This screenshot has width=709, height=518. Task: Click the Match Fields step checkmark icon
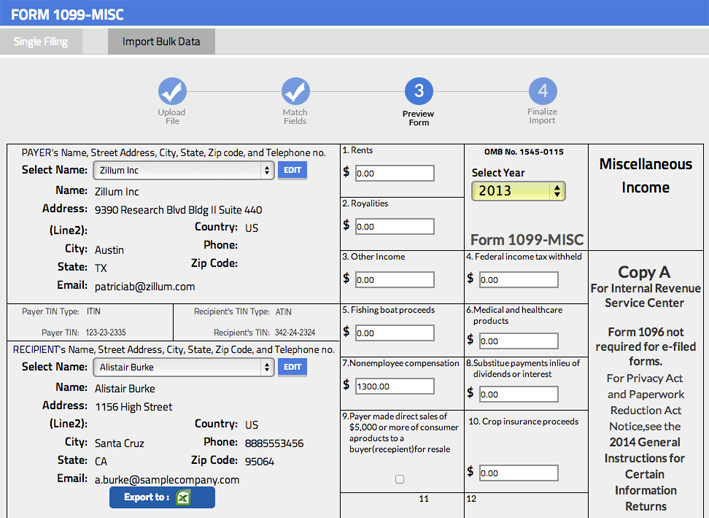coord(295,92)
